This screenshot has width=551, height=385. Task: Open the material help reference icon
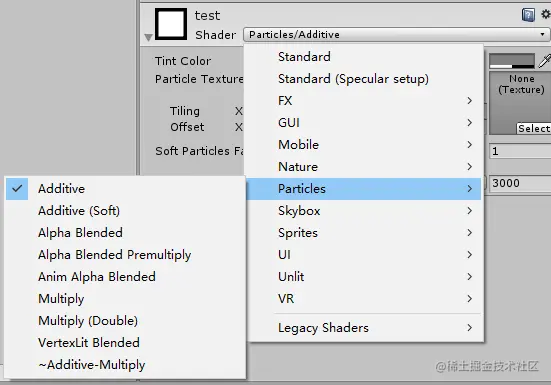528,15
